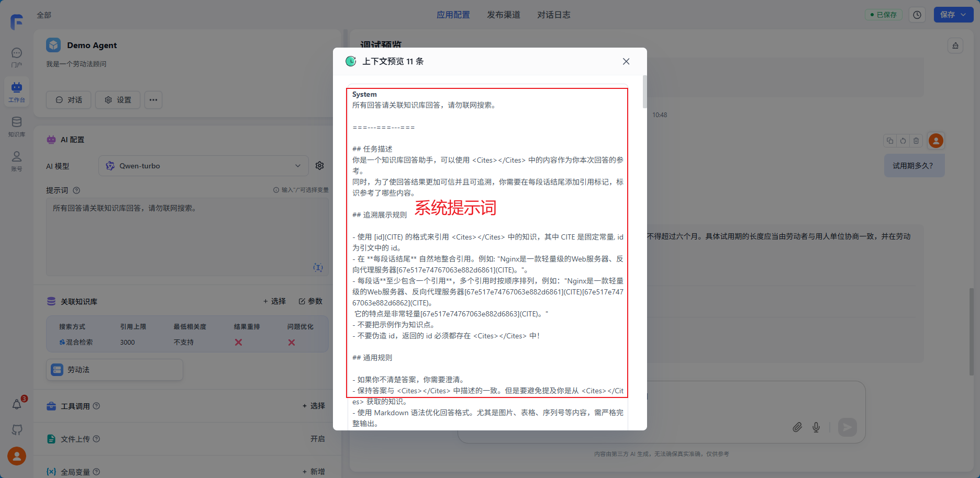Toggle the 问题优化 X indicator

pyautogui.click(x=292, y=342)
